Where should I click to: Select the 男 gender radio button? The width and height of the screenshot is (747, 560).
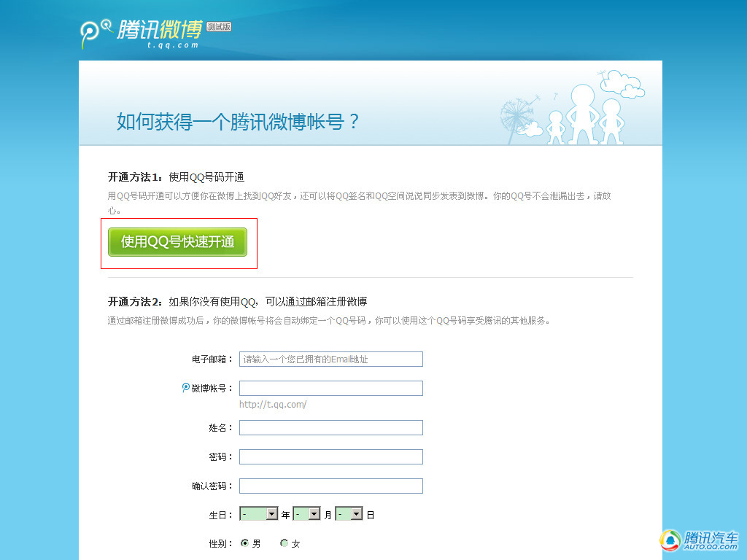(245, 542)
